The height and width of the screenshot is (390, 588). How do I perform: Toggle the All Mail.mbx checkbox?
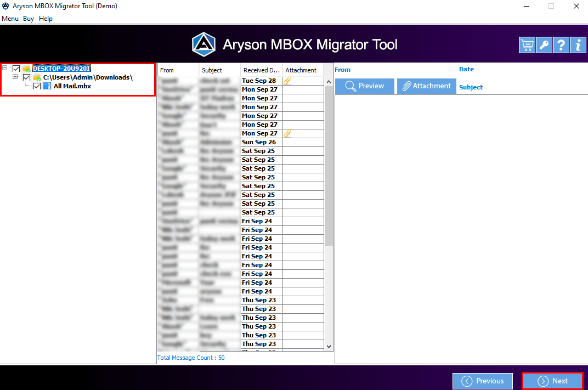click(37, 86)
